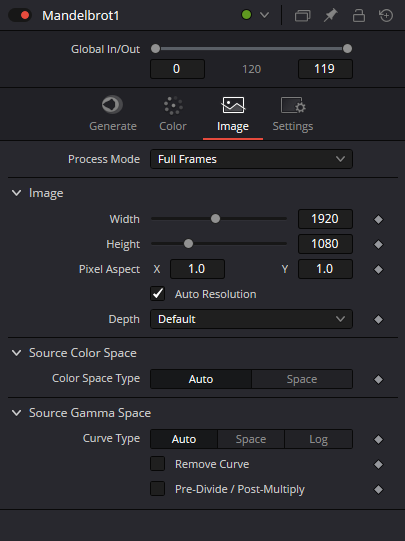Pin the Mandelbrot1 inspector panel

click(x=330, y=16)
